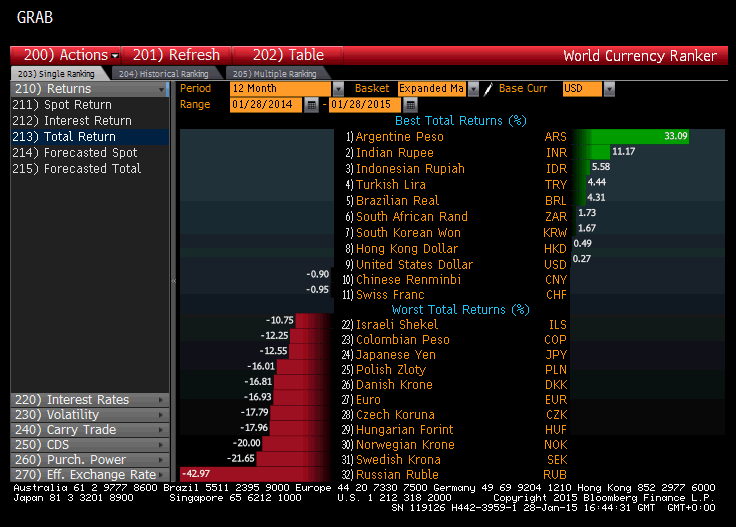Click the -42.97 red return bar
The width and height of the screenshot is (736, 527).
point(256,474)
